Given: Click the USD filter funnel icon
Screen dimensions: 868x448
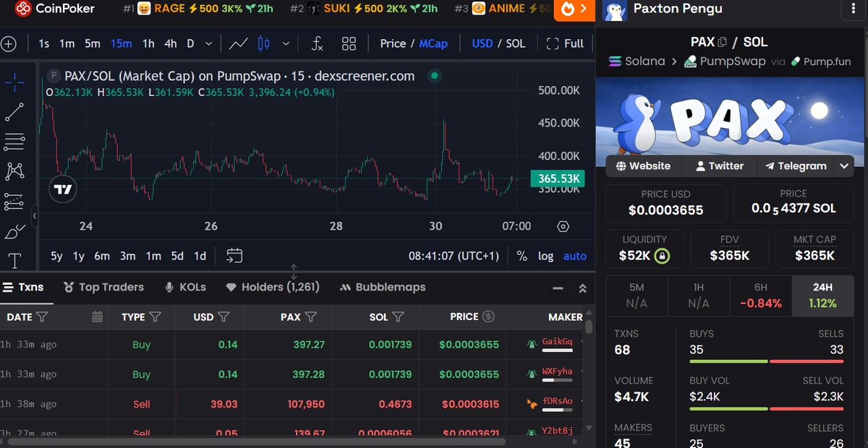Looking at the screenshot, I should (224, 316).
